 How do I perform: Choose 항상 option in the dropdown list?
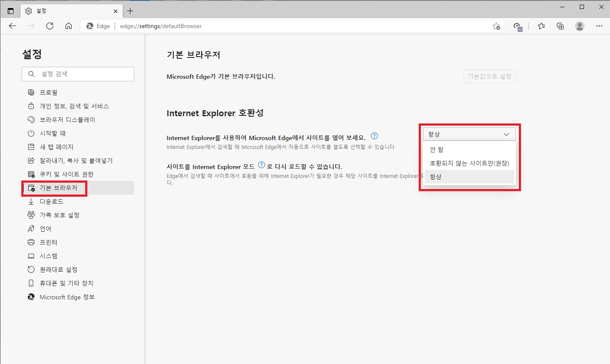469,177
